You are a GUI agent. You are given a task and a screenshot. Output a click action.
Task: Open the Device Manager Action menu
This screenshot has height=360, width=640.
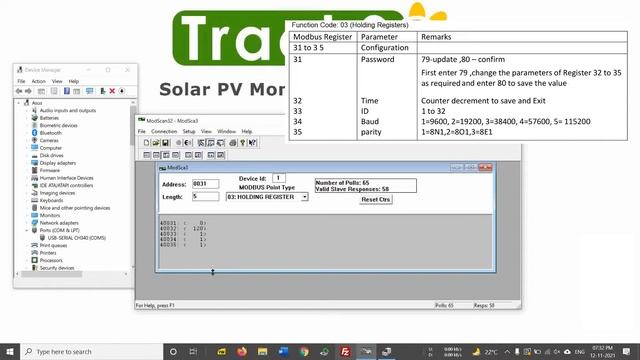38,81
